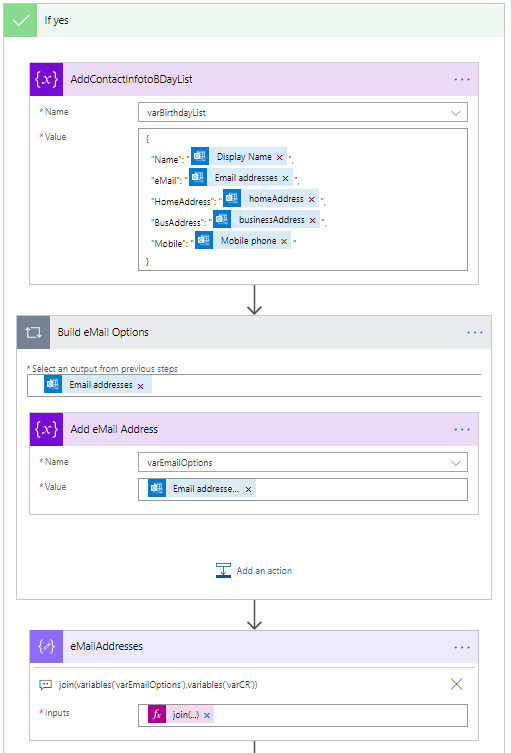Open the Add eMail Address ellipsis menu
This screenshot has width=511, height=753.
point(462,429)
